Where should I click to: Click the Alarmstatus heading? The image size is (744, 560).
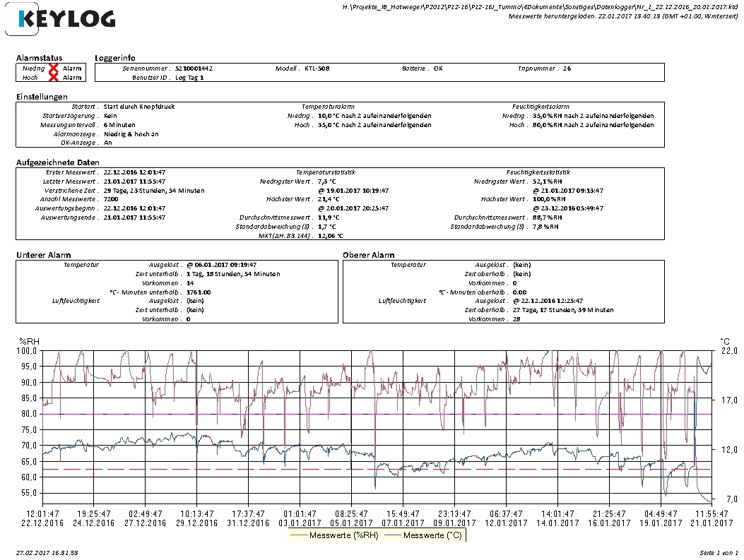point(40,58)
